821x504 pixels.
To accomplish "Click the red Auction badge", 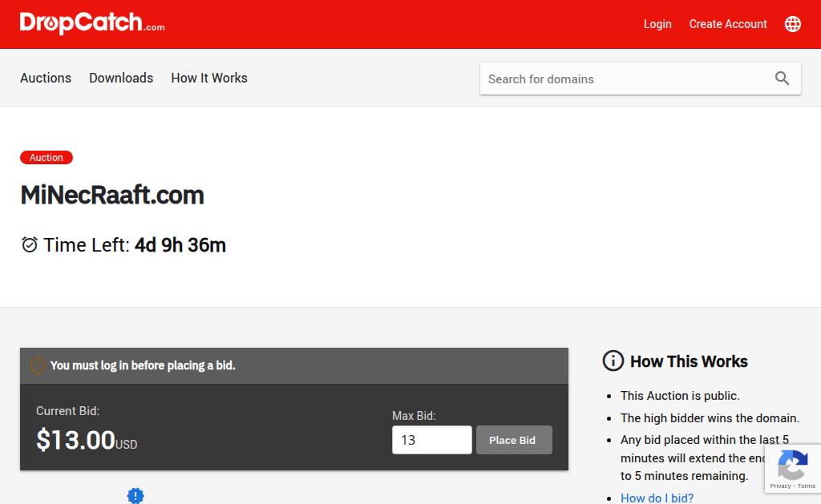I will point(46,158).
